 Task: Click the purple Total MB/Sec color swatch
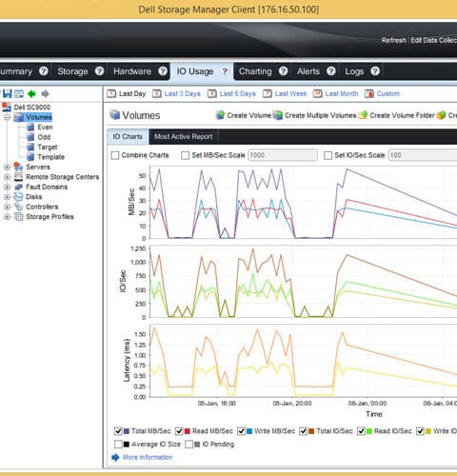point(127,431)
